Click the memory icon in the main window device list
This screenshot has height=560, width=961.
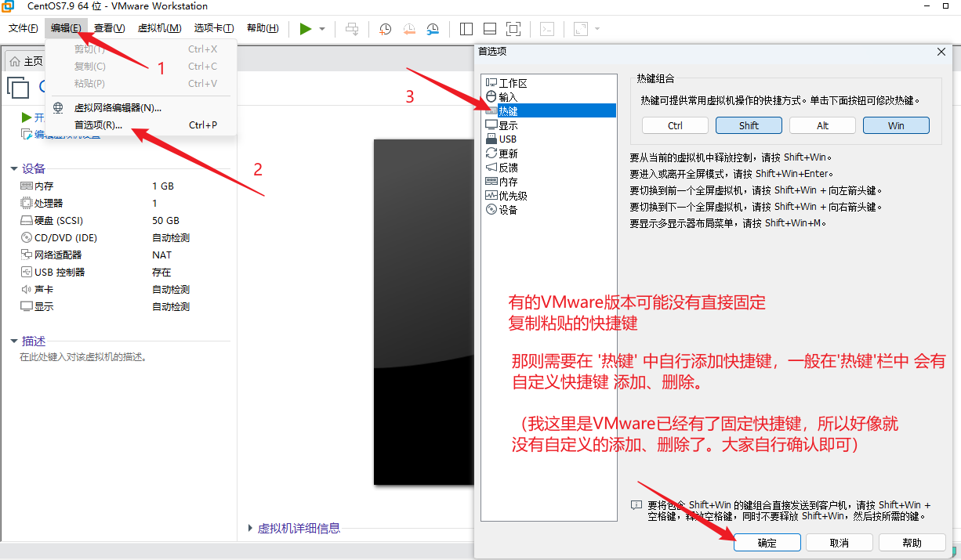[x=27, y=186]
